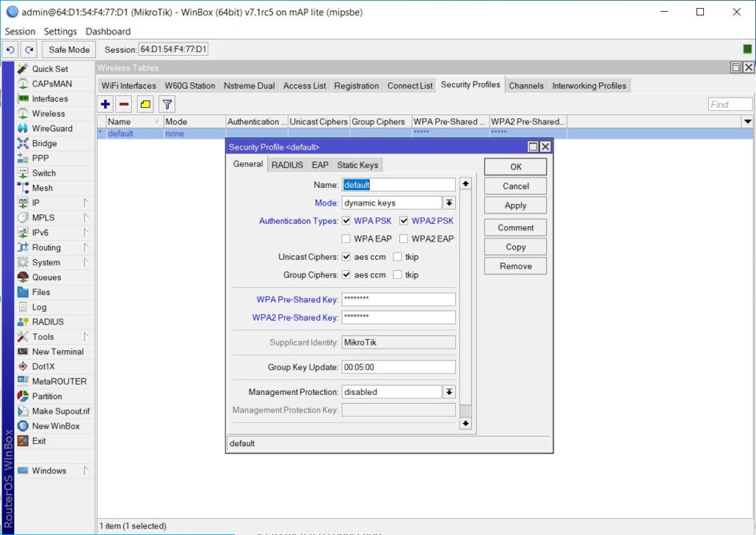Open the Management Protection dropdown
The image size is (756, 535).
coord(449,391)
